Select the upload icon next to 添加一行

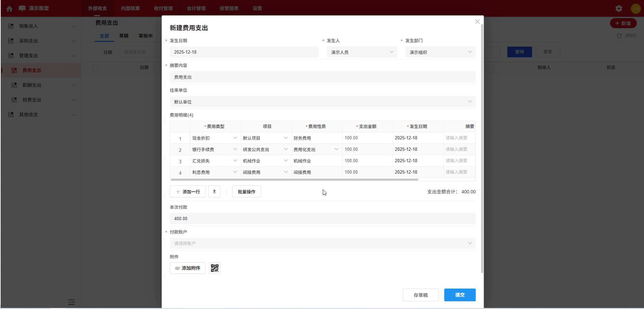[214, 191]
